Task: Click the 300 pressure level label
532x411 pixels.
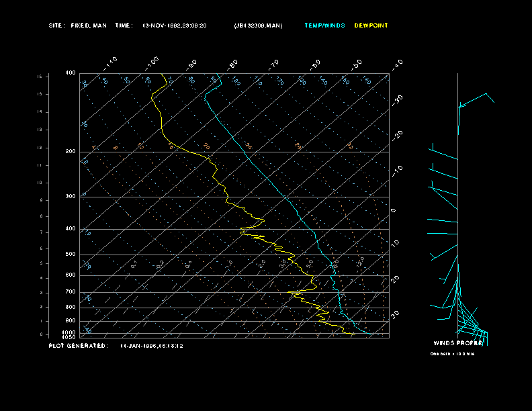Action: 71,196
